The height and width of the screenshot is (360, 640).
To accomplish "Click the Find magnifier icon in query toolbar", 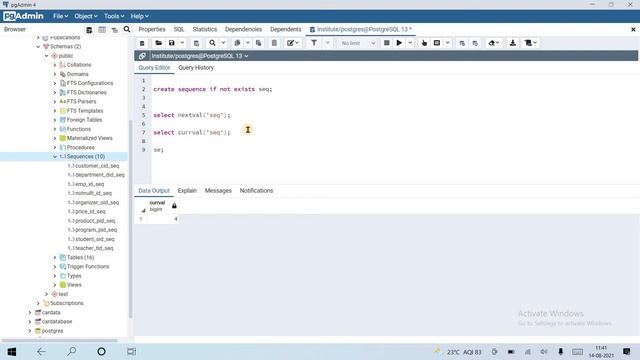I will point(212,43).
